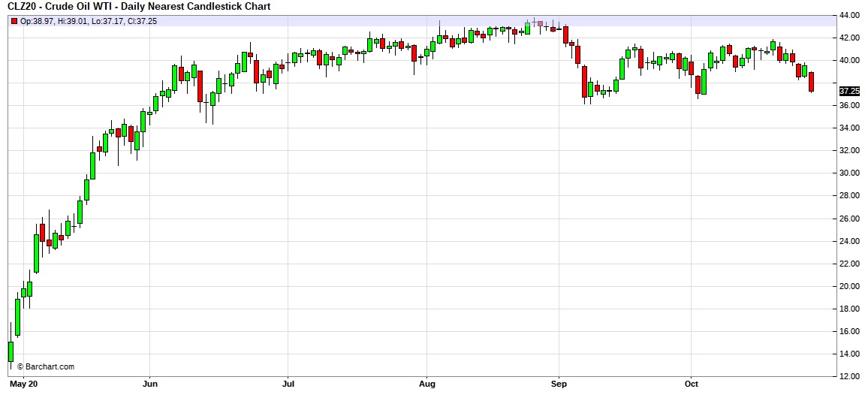Viewport: 868px width, 407px height.
Task: Click the 'Jul' date axis label
Action: 288,384
